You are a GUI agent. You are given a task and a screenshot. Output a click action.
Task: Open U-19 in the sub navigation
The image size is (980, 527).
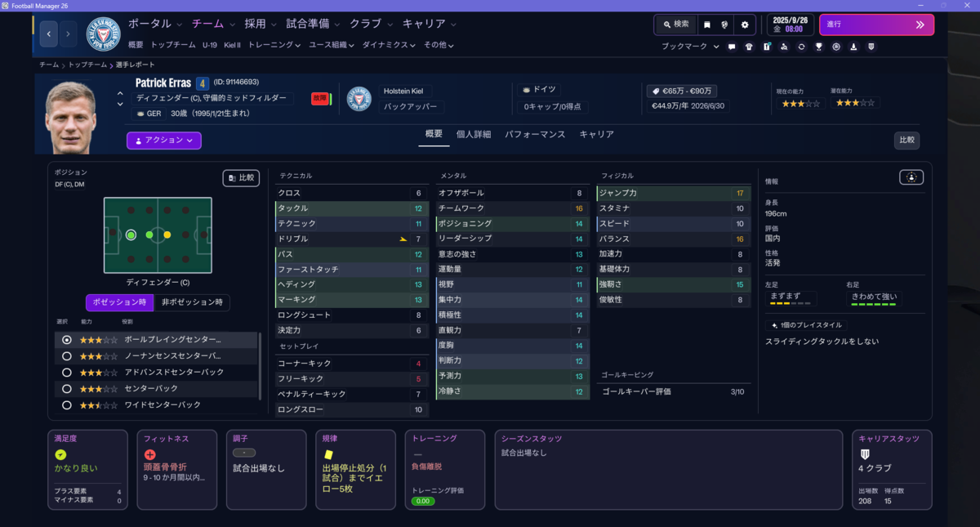pos(210,45)
